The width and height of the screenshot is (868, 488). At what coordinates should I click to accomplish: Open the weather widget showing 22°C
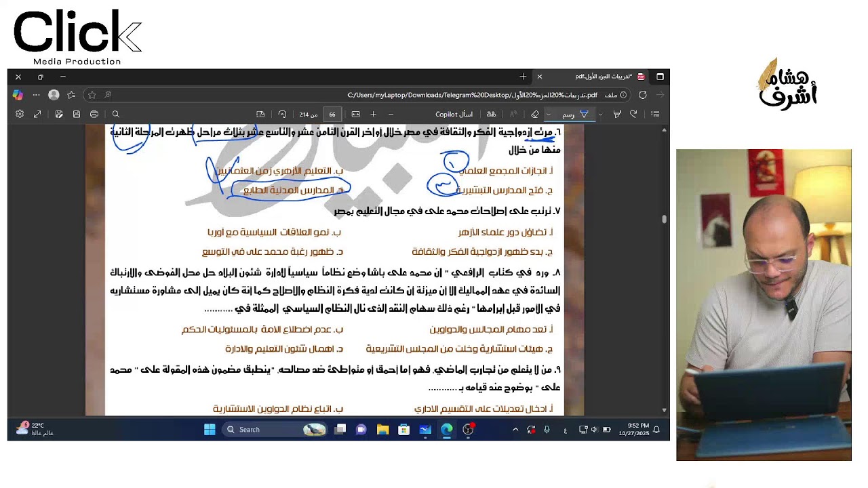[35, 429]
